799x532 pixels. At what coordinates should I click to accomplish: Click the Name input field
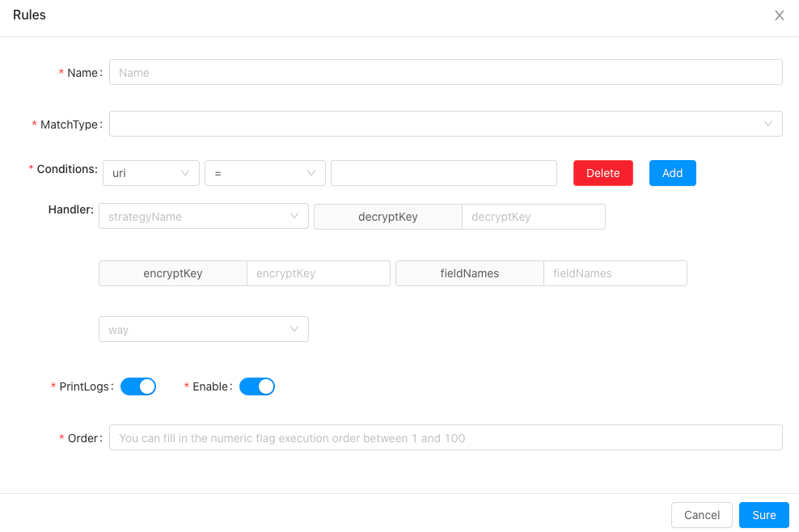(446, 72)
